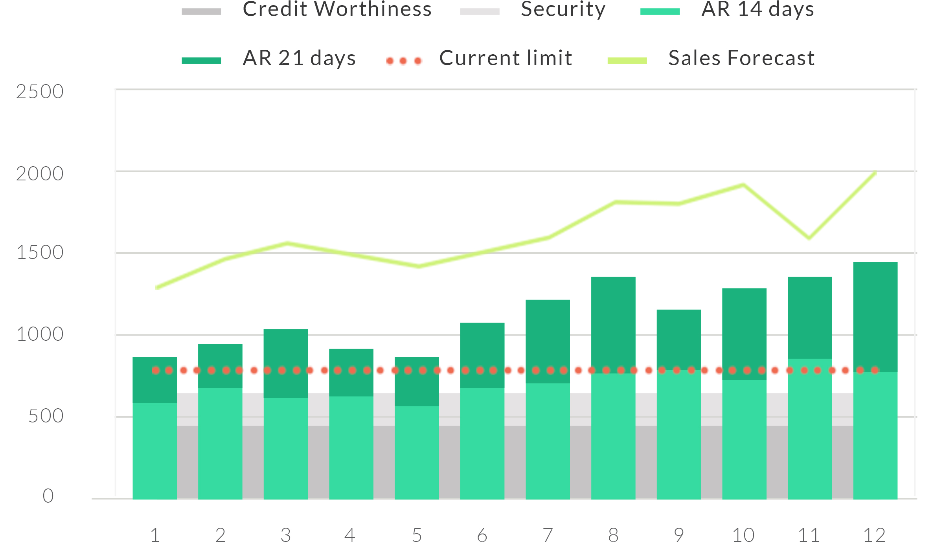Click the Sales Forecast legend line marker

click(x=627, y=61)
